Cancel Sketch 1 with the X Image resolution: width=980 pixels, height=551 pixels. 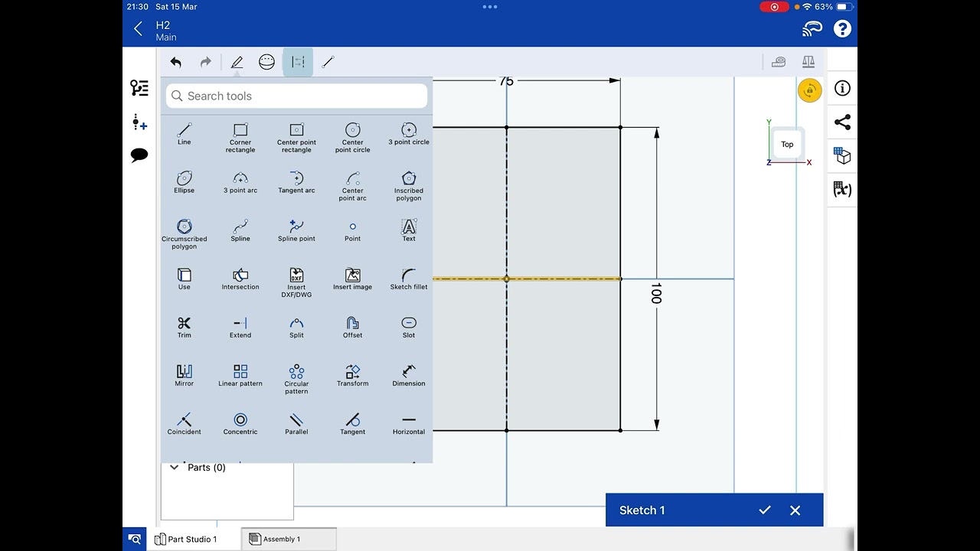pos(795,510)
